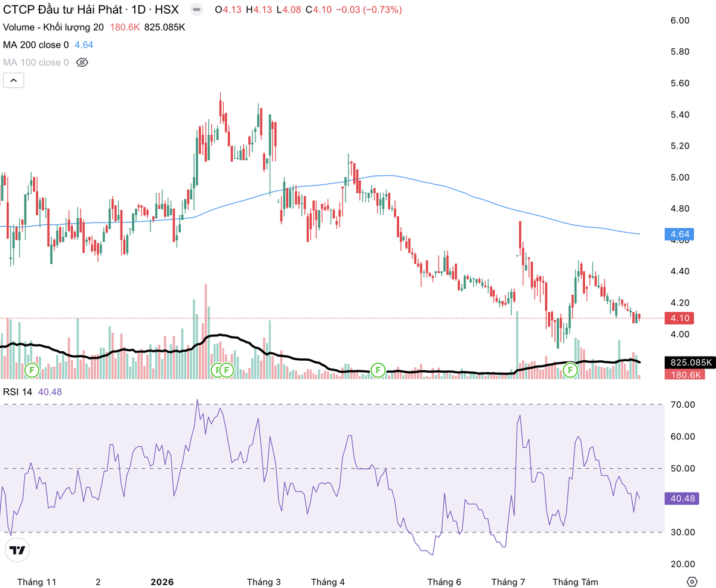Show the hidden MA 100 indicator via eye icon
The image size is (716, 588).
tap(83, 62)
